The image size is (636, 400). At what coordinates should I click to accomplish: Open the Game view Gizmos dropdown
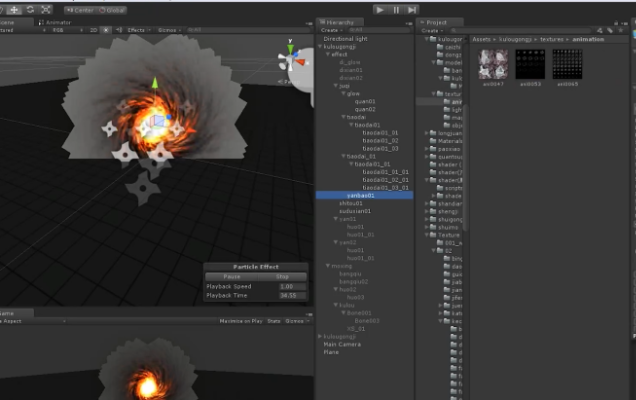pos(297,321)
